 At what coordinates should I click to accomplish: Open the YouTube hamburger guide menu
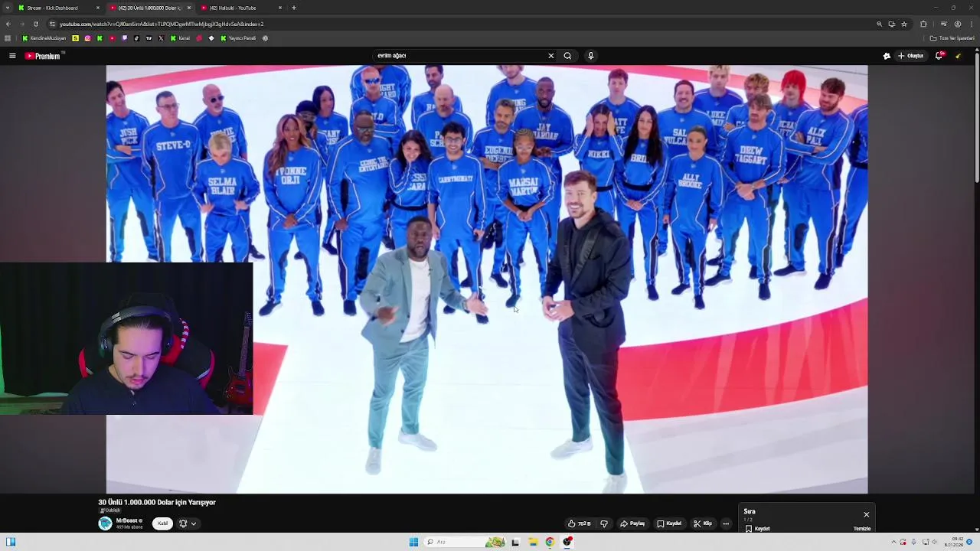(x=12, y=56)
